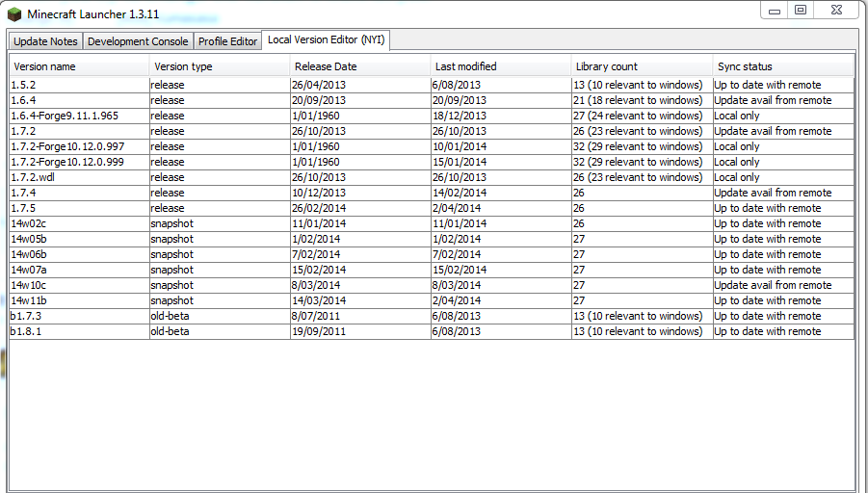Select version row 1.7.5
Screen dimensions: 868x493
[432, 209]
